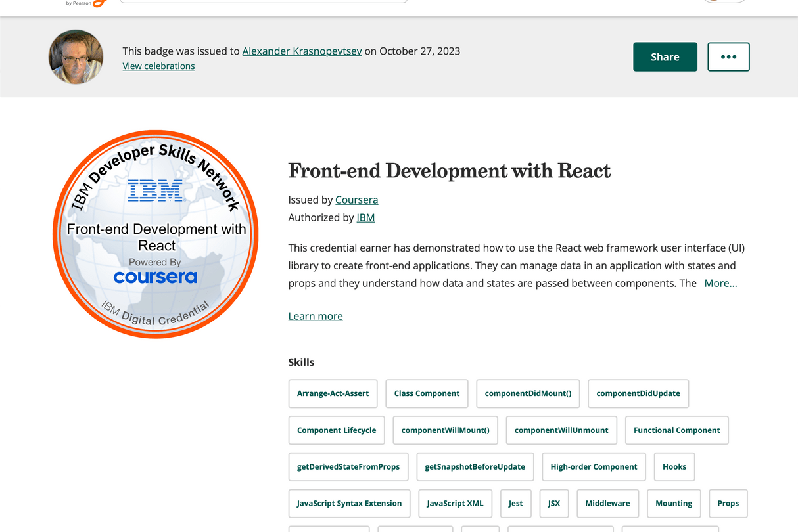This screenshot has width=798, height=532.
Task: Select the High-order Component skill tag
Action: (x=594, y=467)
